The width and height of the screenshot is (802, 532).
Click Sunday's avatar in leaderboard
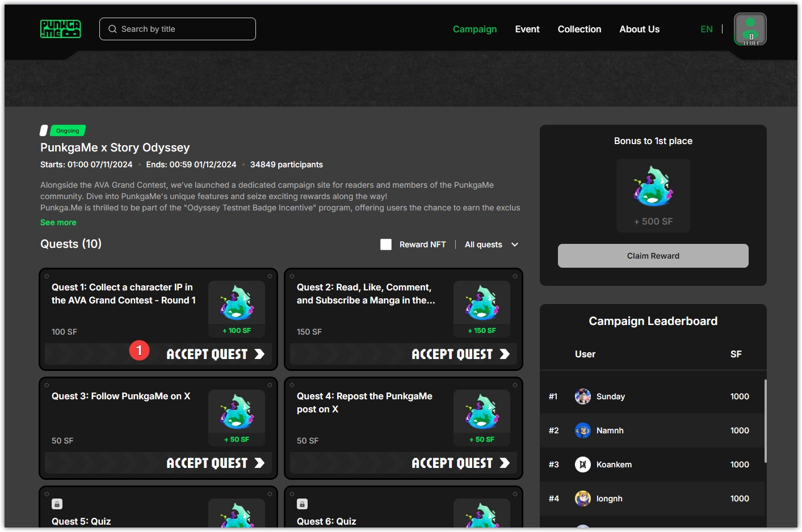(582, 396)
